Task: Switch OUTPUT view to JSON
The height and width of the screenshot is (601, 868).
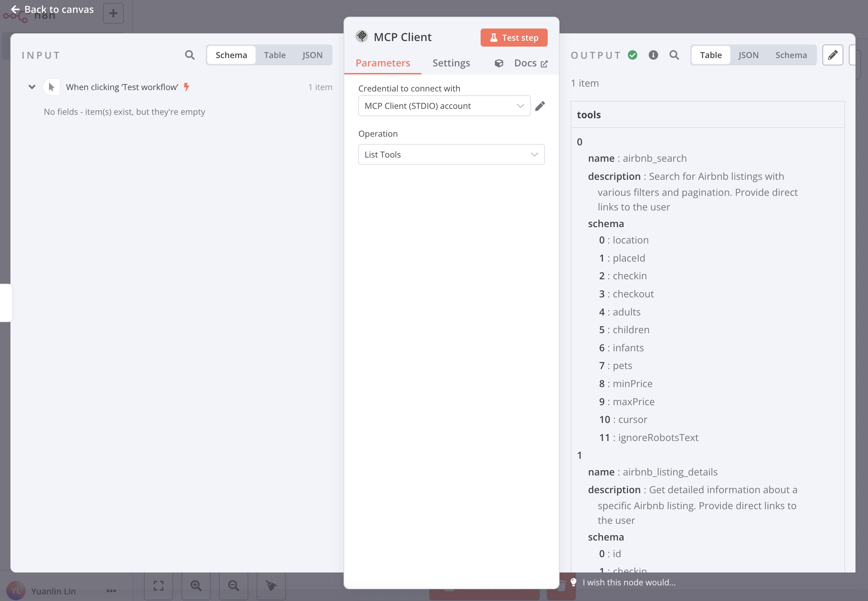Action: coord(748,55)
